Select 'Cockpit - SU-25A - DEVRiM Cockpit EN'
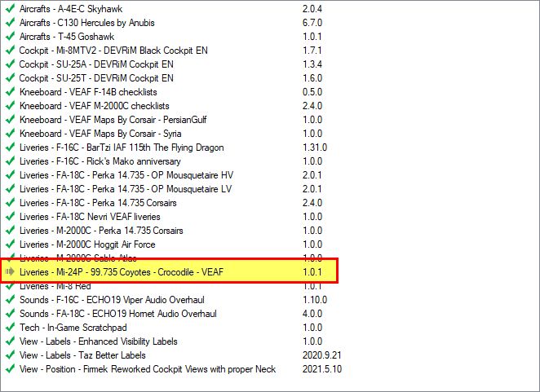 (x=96, y=64)
